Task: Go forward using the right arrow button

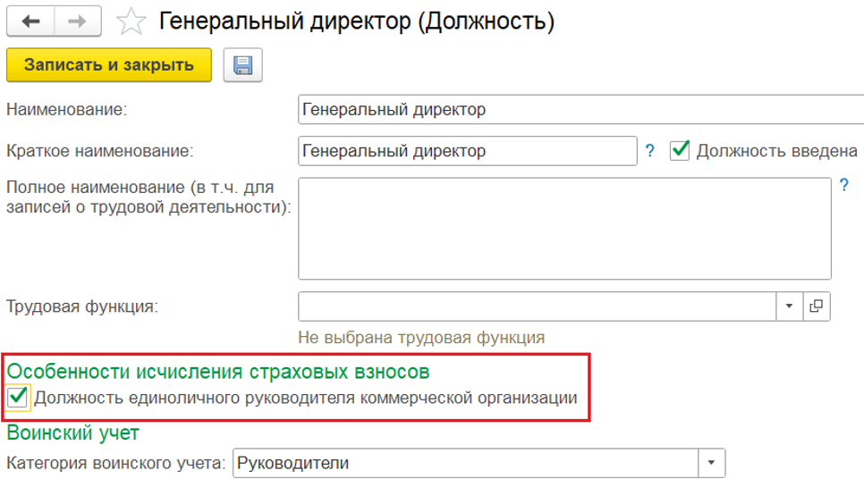Action: tap(78, 21)
